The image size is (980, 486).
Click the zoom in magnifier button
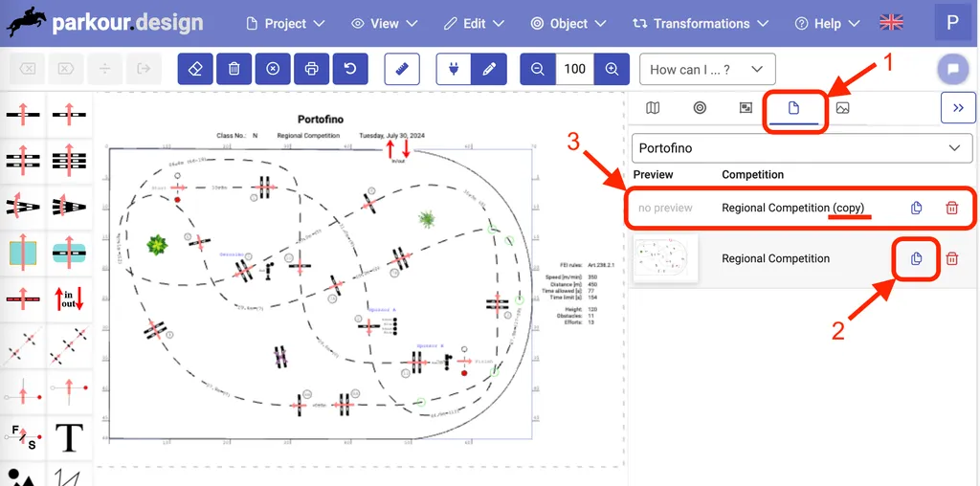tap(612, 69)
